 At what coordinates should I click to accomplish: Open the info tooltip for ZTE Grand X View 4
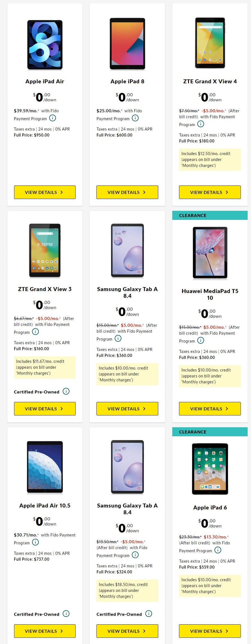pyautogui.click(x=200, y=124)
